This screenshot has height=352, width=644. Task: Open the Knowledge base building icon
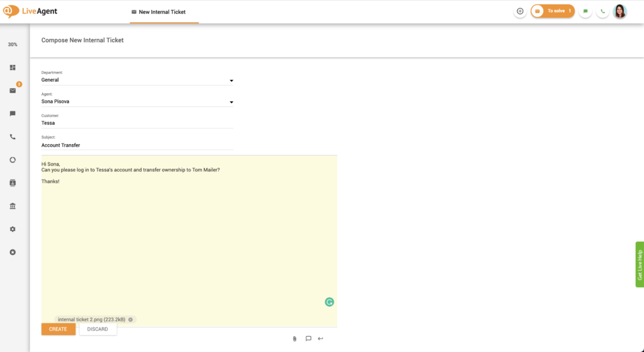13,206
